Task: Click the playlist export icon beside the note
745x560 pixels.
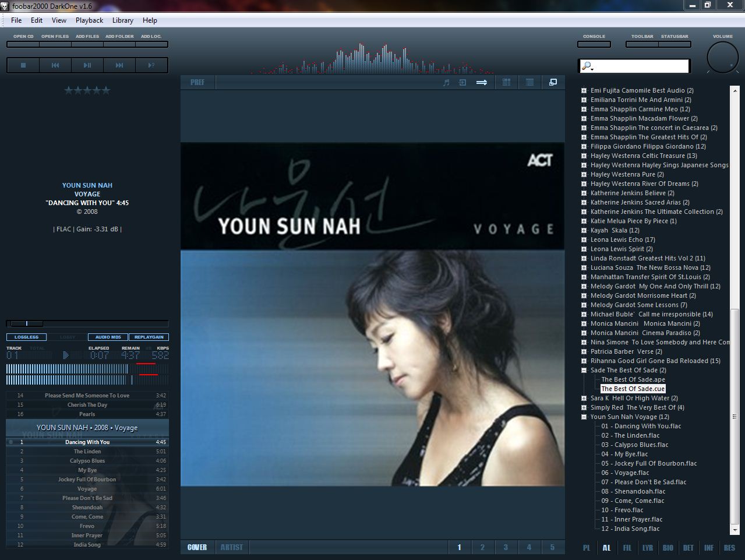Action: (x=462, y=83)
